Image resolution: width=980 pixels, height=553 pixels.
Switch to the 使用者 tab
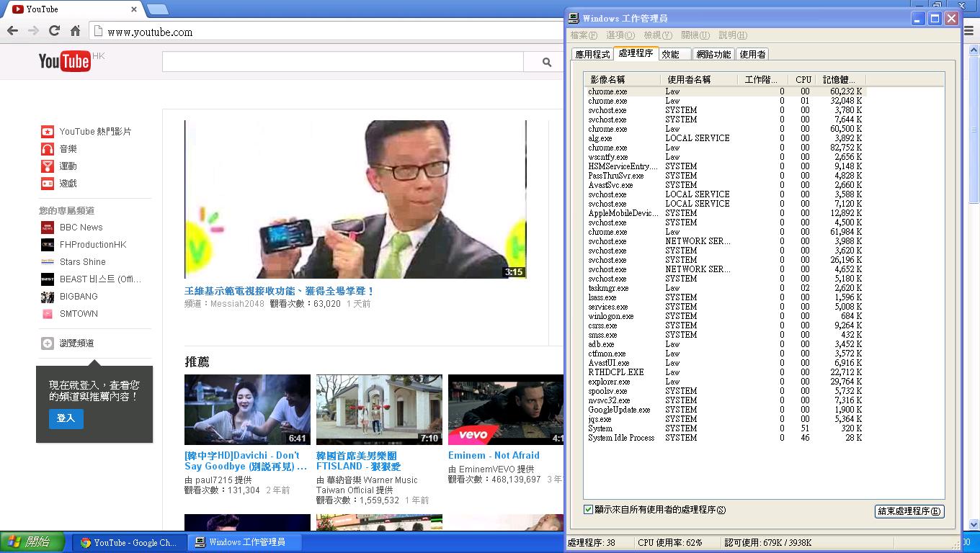pos(752,54)
